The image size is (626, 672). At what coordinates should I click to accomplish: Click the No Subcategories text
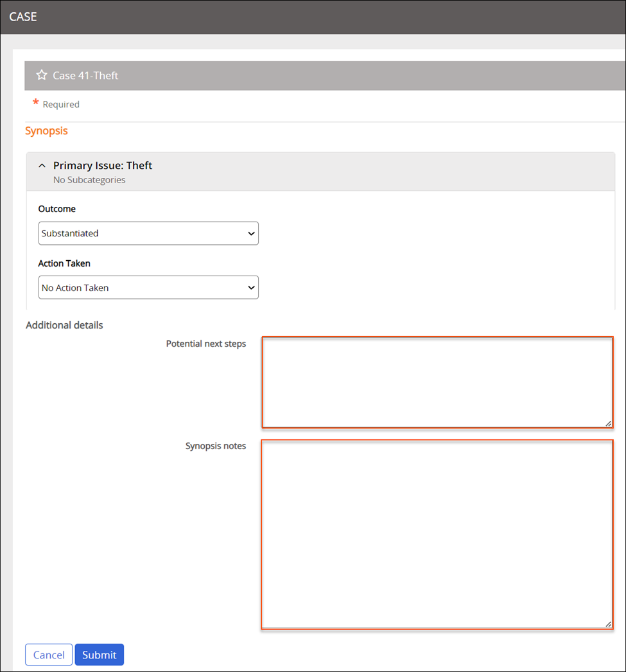(89, 180)
